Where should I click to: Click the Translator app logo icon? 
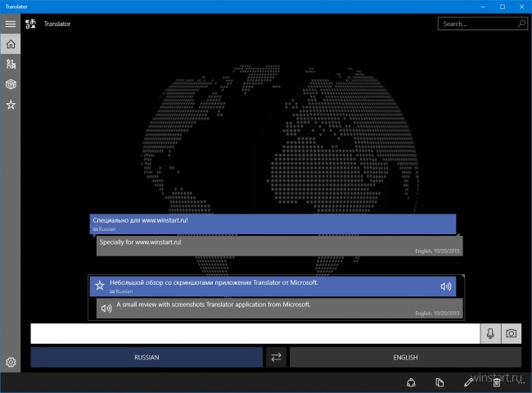coord(30,24)
